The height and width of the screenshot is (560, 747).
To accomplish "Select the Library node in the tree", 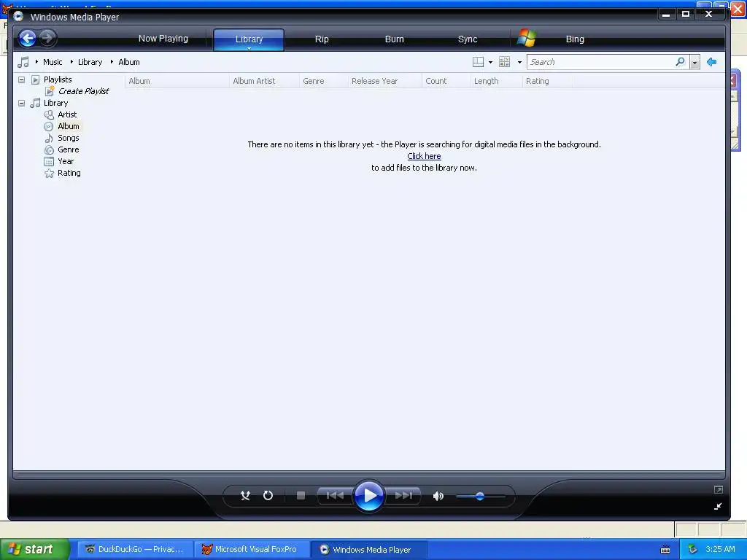I will coord(55,103).
